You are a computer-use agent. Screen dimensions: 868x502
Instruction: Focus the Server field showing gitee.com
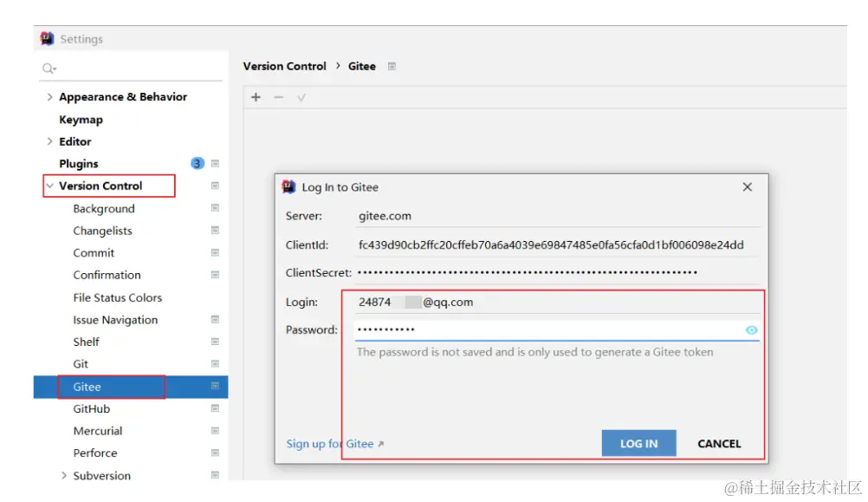(556, 216)
